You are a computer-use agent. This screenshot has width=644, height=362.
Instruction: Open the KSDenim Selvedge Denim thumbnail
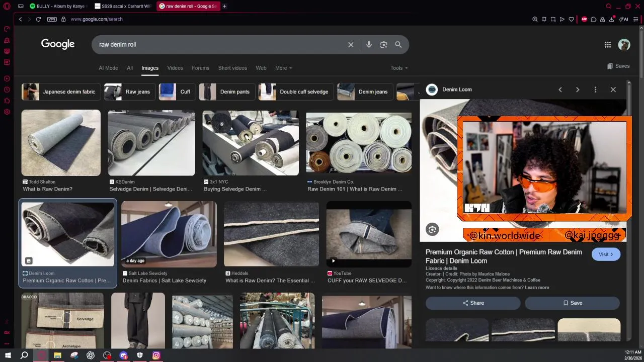(x=151, y=143)
